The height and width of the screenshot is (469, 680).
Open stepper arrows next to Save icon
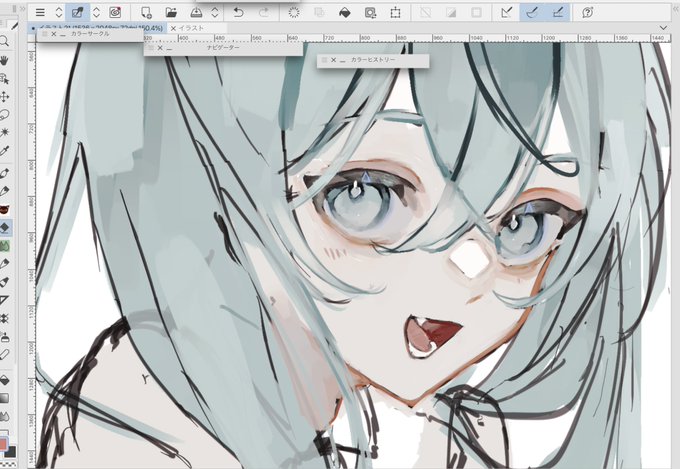tap(215, 13)
